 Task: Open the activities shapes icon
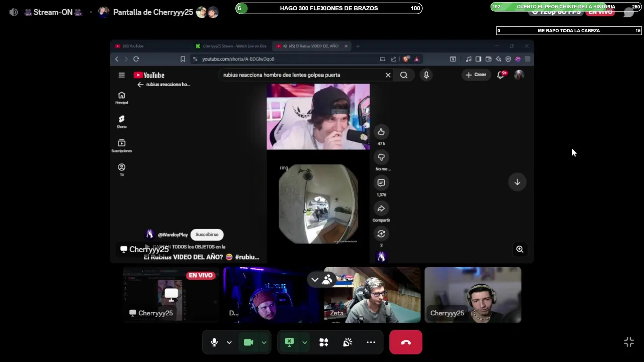click(324, 342)
